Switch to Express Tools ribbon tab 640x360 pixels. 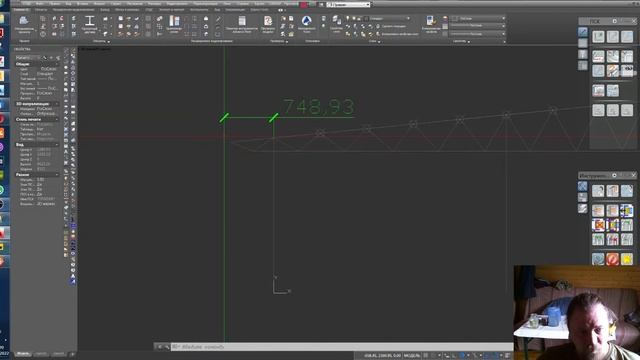(260, 10)
